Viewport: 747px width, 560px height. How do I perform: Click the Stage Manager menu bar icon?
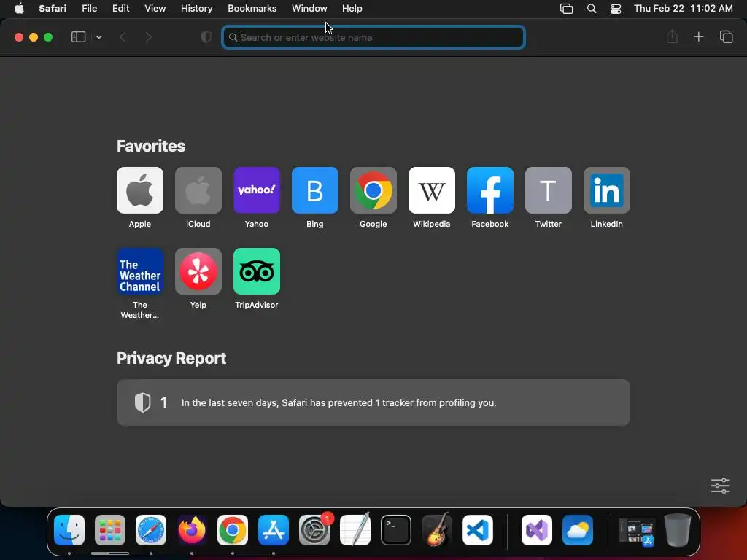click(566, 9)
